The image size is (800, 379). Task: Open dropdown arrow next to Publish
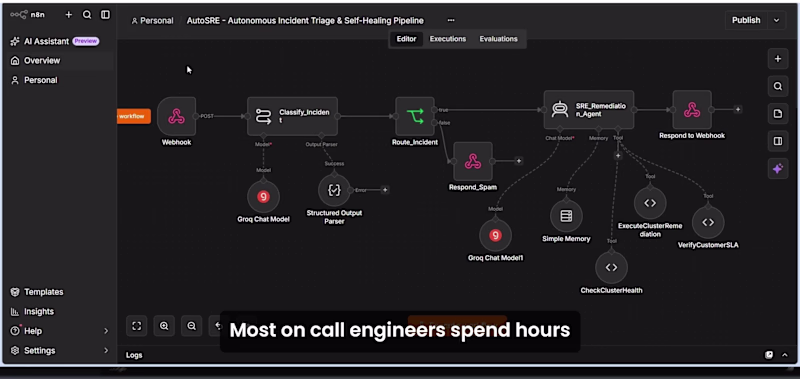tap(777, 20)
